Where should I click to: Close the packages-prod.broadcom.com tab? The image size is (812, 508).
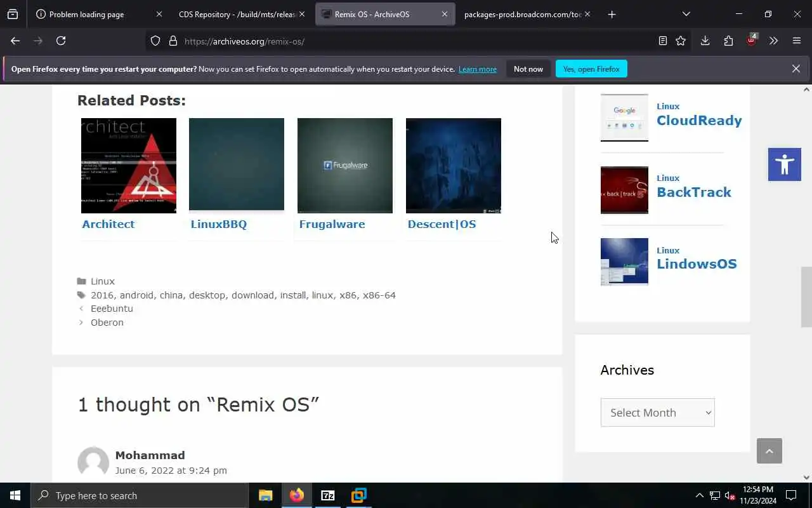tap(587, 14)
